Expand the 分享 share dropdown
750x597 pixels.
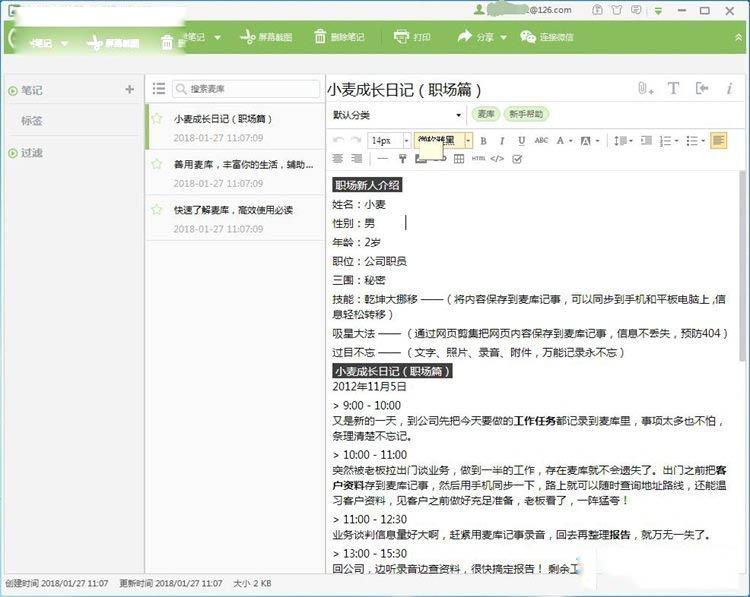(503, 37)
